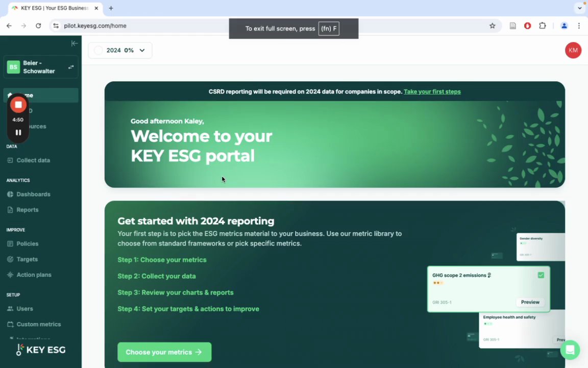Click the Choose your metrics button
Viewport: 588px width, 368px height.
[164, 352]
